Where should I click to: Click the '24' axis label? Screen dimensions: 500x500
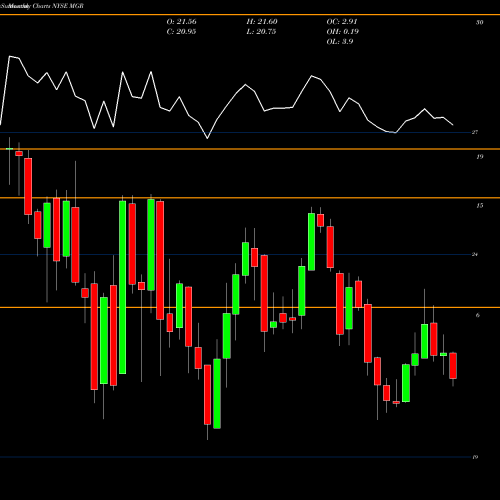(475, 254)
